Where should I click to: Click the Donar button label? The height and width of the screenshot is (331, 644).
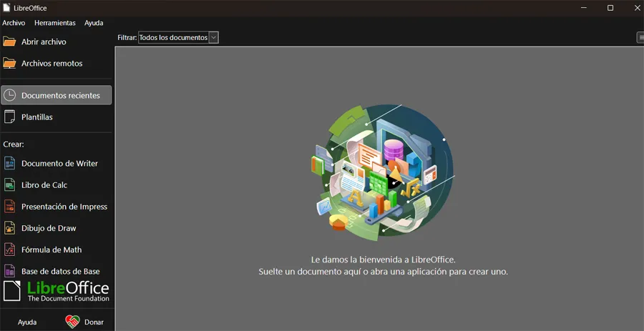(94, 322)
